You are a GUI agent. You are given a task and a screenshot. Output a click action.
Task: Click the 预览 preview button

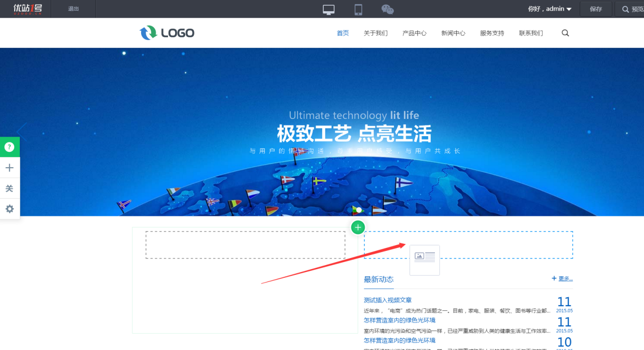tap(631, 9)
